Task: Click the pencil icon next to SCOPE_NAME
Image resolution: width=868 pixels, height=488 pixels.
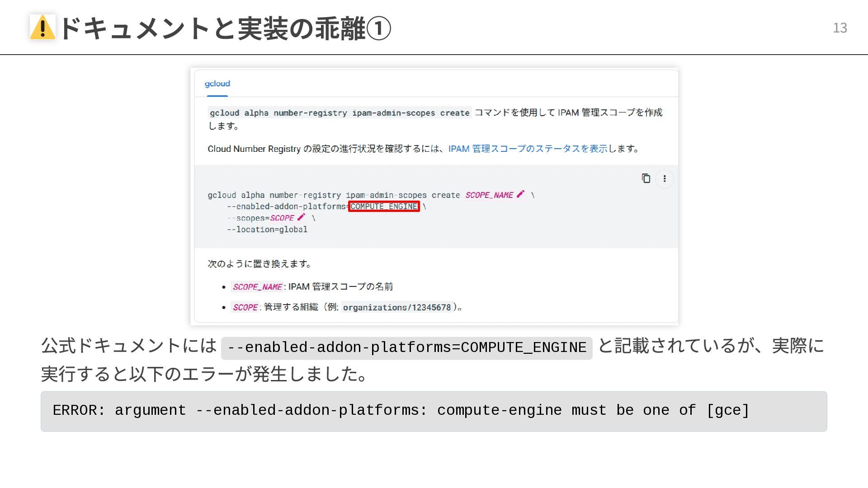Action: 520,194
